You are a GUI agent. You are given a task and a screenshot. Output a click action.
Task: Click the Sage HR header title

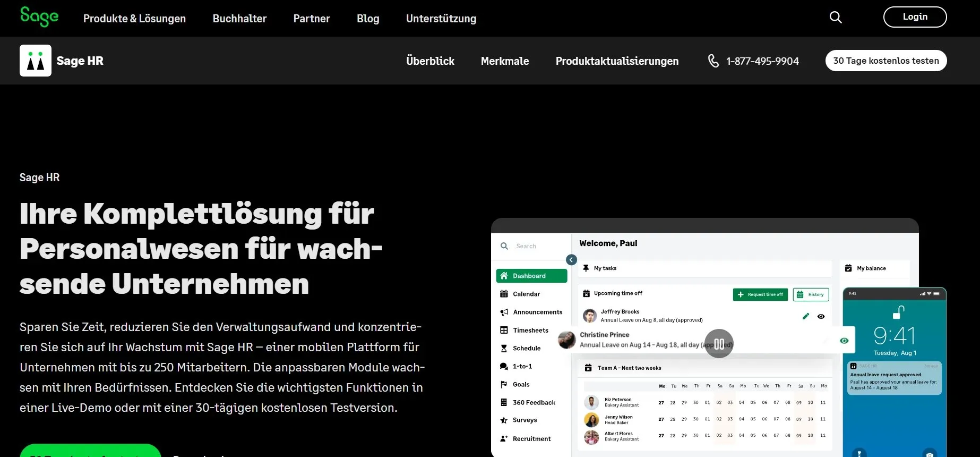coord(80,61)
